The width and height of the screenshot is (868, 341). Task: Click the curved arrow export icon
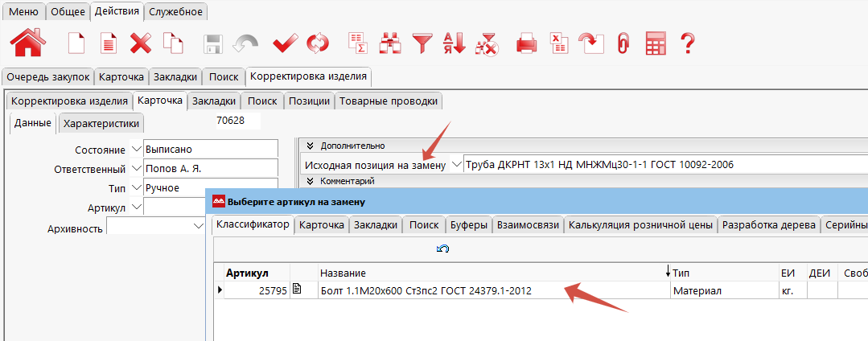point(590,43)
